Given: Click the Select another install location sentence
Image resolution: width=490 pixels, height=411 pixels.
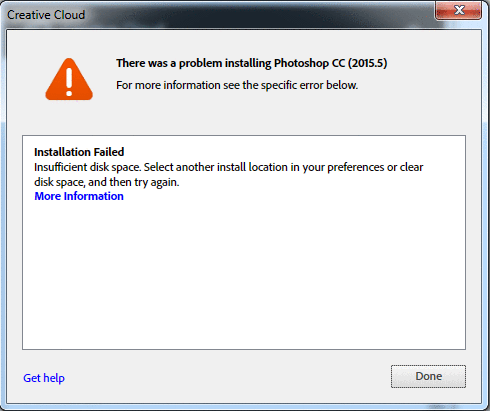Looking at the screenshot, I should [283, 167].
